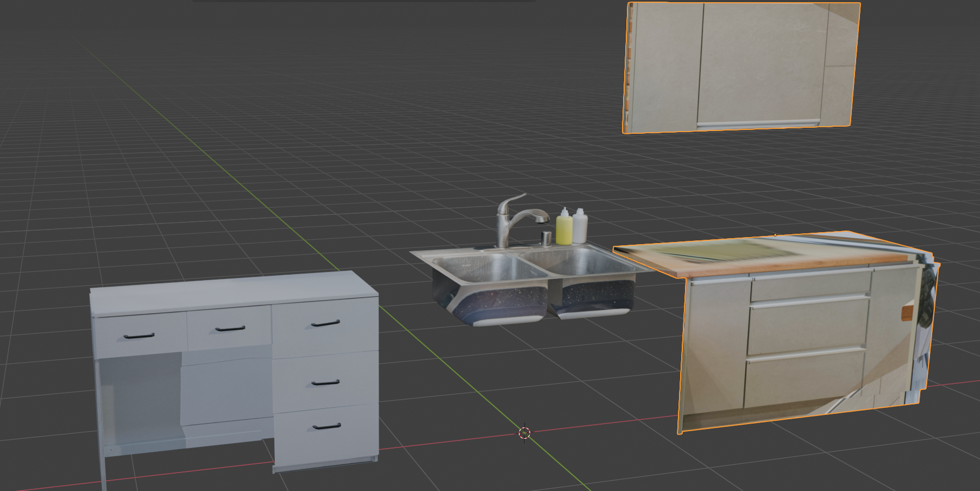
Task: Click the 3D cursor at world origin
Action: point(524,433)
